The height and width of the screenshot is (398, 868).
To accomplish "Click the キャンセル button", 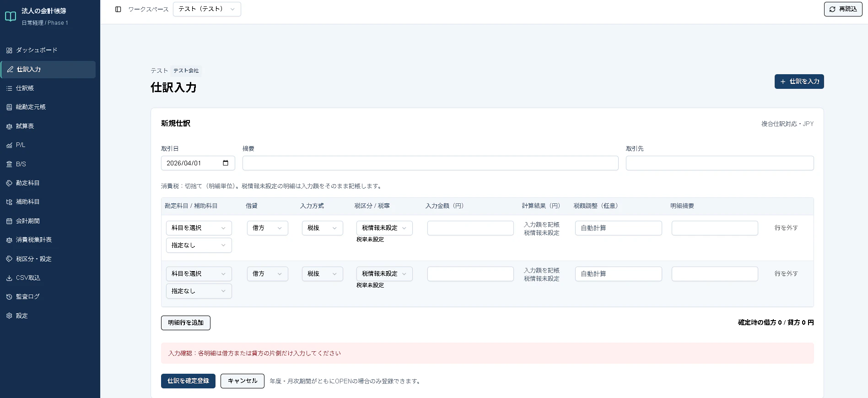I will click(x=243, y=381).
